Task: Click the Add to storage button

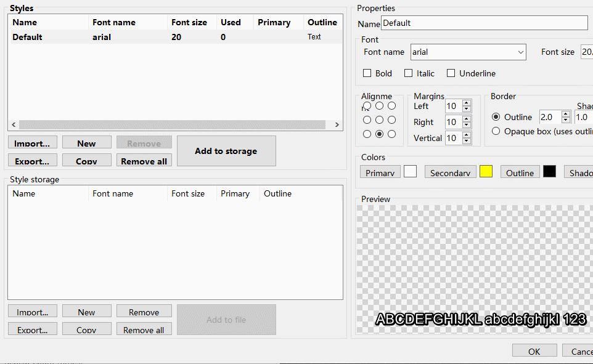Action: tap(226, 150)
